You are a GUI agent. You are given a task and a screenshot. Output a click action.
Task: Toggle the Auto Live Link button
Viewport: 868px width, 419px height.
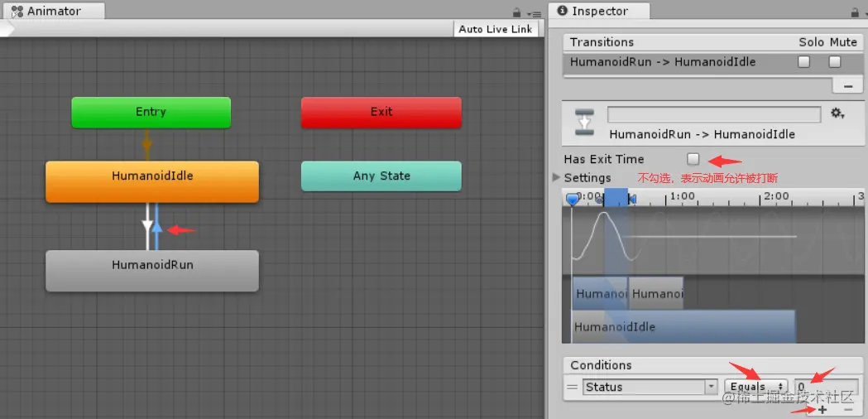[496, 29]
